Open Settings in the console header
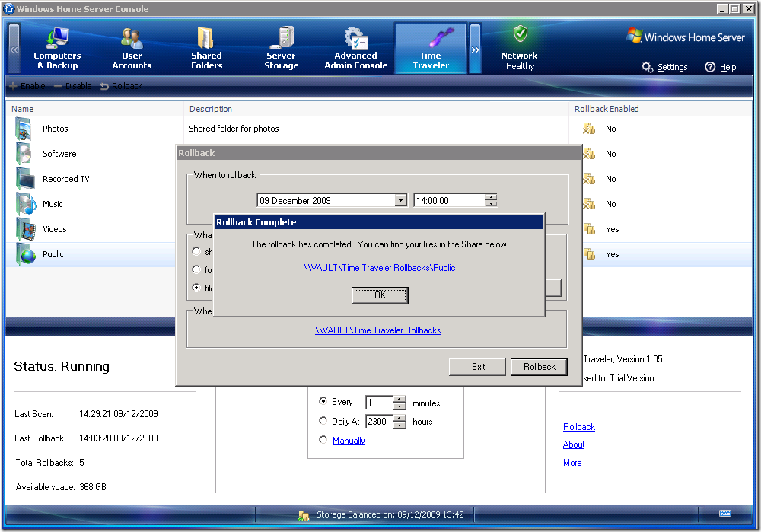The height and width of the screenshot is (532, 761). coord(664,67)
